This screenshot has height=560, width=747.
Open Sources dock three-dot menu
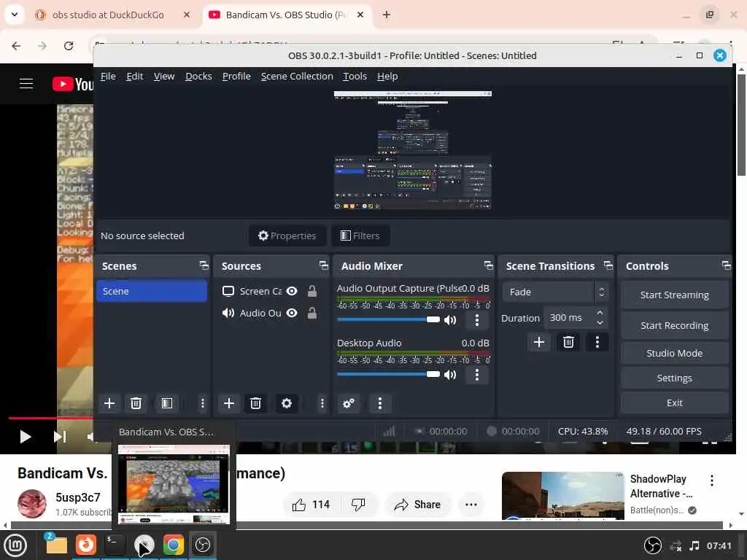tap(322, 403)
